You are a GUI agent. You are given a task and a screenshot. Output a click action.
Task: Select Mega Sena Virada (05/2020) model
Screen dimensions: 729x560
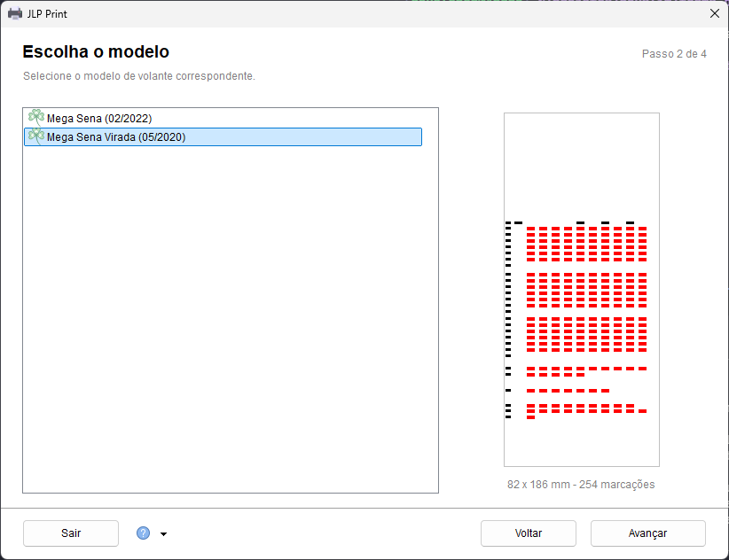[223, 137]
